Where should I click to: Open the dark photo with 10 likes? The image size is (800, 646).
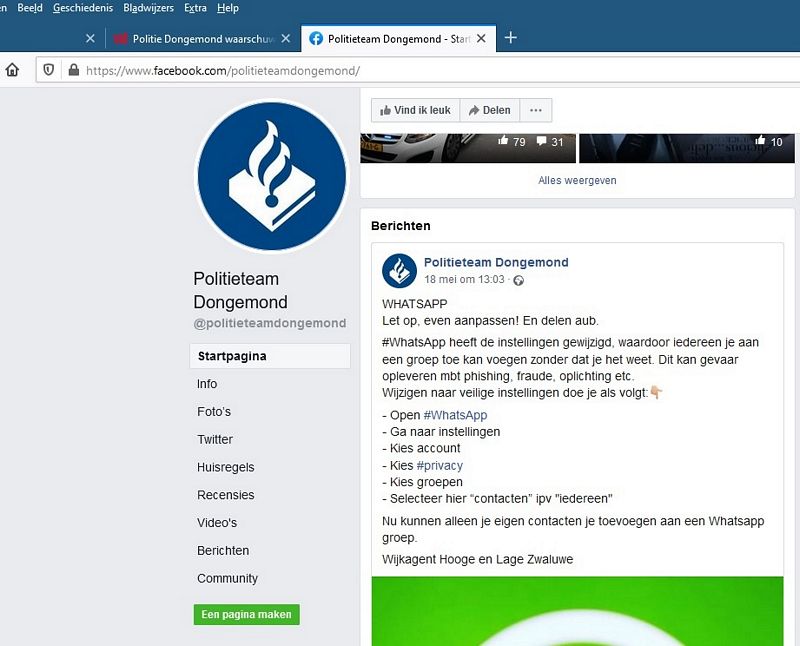[x=687, y=148]
